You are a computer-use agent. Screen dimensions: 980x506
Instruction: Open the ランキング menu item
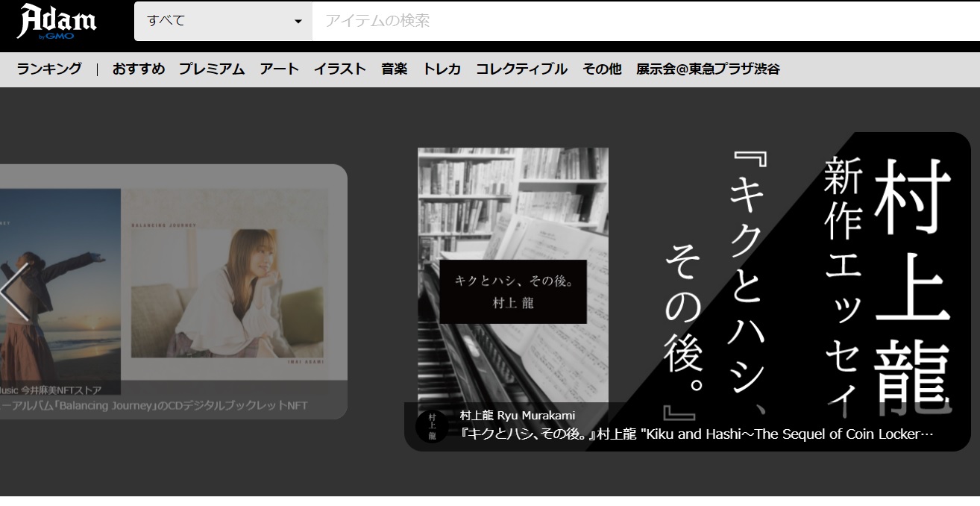click(x=49, y=69)
